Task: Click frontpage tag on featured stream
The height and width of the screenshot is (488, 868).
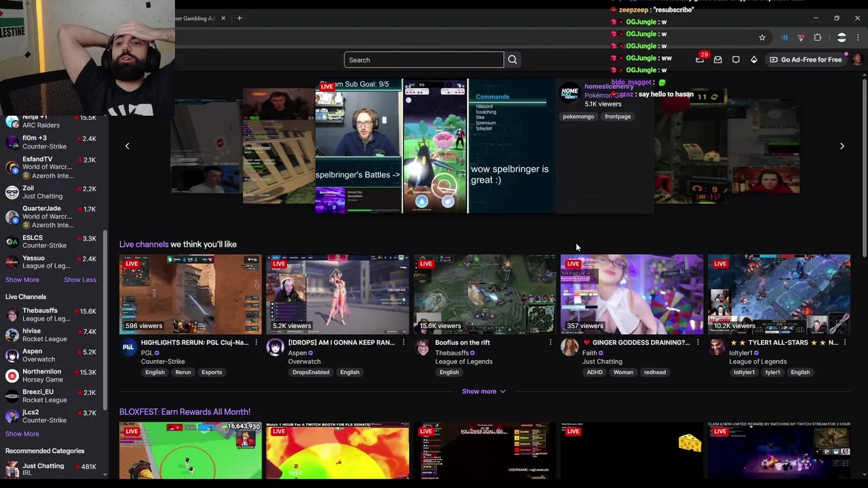Action: coord(618,117)
